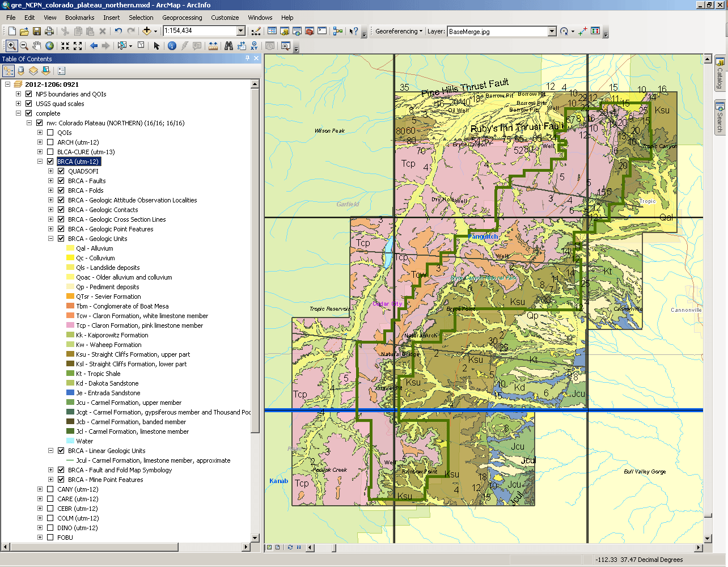Open the Measure ruler tool

point(213,46)
